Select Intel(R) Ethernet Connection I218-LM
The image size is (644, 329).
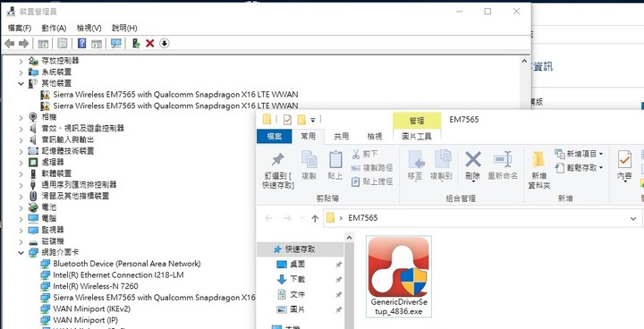[x=118, y=274]
